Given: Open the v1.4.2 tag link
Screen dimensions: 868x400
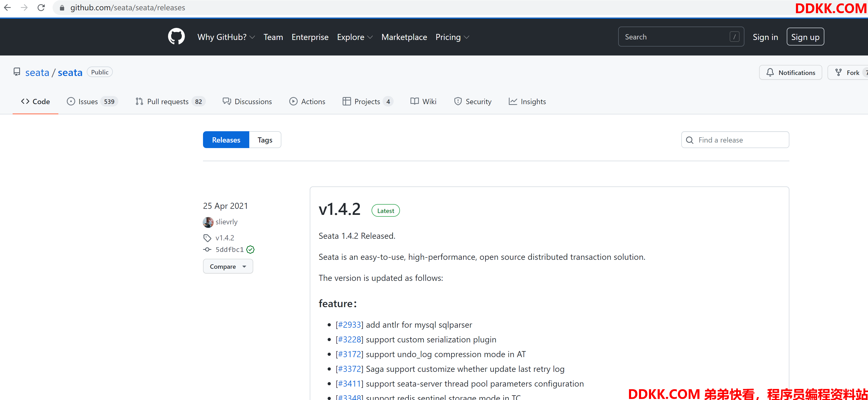Looking at the screenshot, I should pyautogui.click(x=225, y=238).
